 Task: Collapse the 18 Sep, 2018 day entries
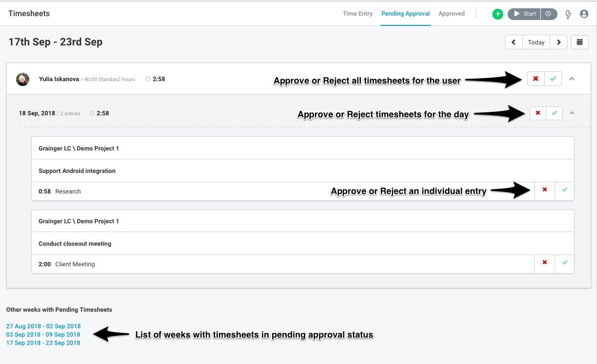(x=572, y=113)
